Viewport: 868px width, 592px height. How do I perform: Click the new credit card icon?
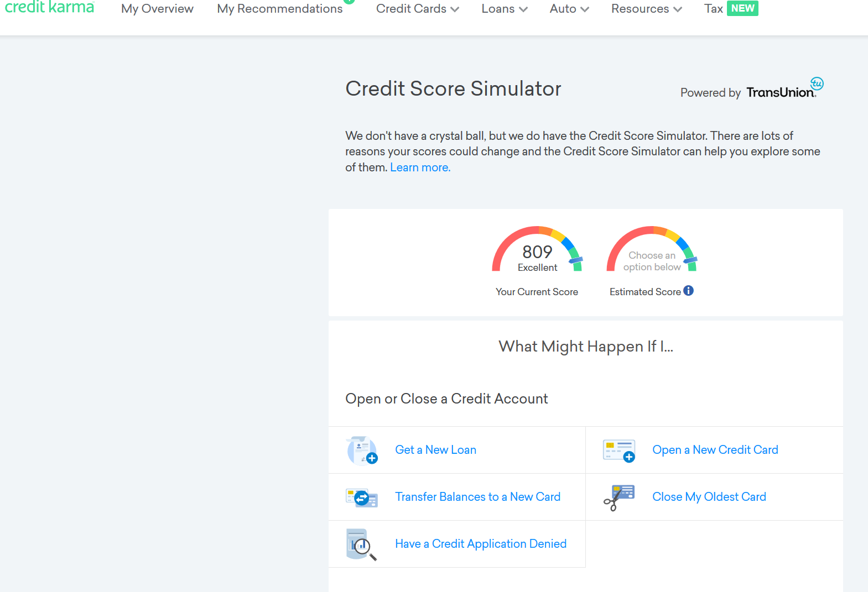click(x=619, y=450)
